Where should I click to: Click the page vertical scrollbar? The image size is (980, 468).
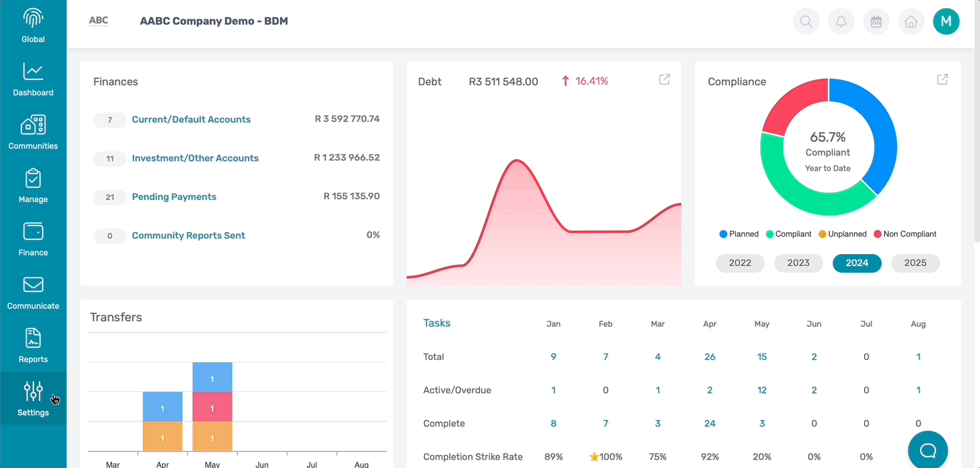(x=977, y=120)
